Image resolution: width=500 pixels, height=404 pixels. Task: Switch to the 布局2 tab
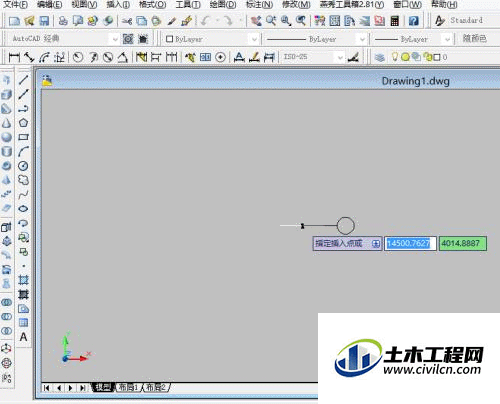click(x=156, y=387)
